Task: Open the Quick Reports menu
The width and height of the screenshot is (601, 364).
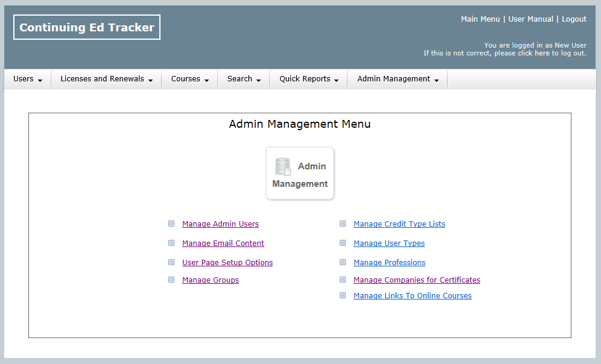Action: (x=308, y=79)
